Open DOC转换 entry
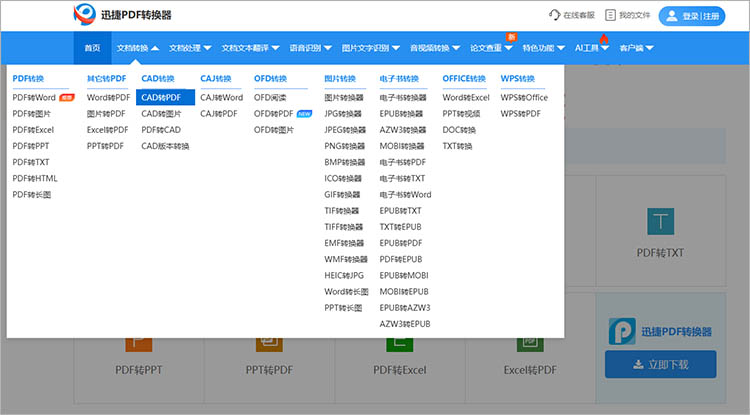Viewport: 750px width, 415px height. [459, 130]
